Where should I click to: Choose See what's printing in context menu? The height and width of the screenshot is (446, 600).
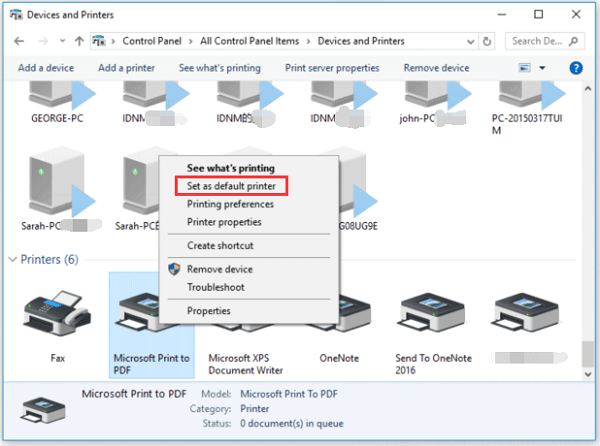[230, 168]
